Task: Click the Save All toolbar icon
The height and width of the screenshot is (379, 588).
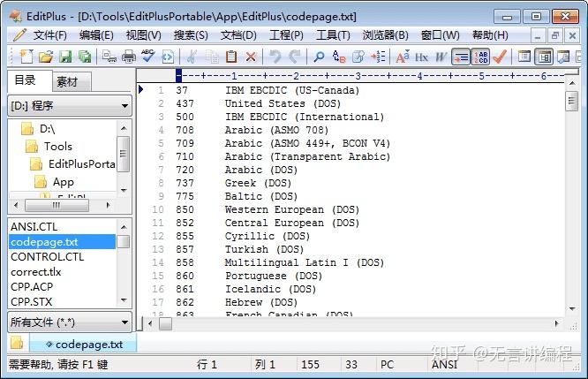Action: (x=85, y=57)
